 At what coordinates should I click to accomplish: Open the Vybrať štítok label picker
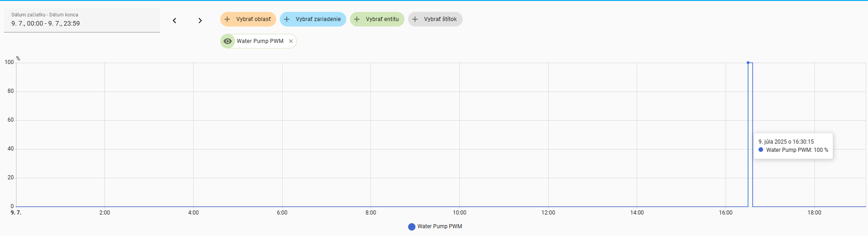point(435,19)
